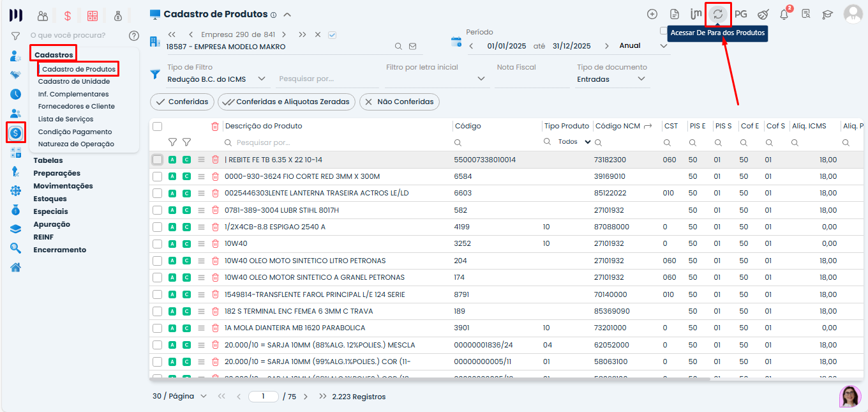Click the Nota Fiscal input field
The image size is (868, 412).
point(532,79)
